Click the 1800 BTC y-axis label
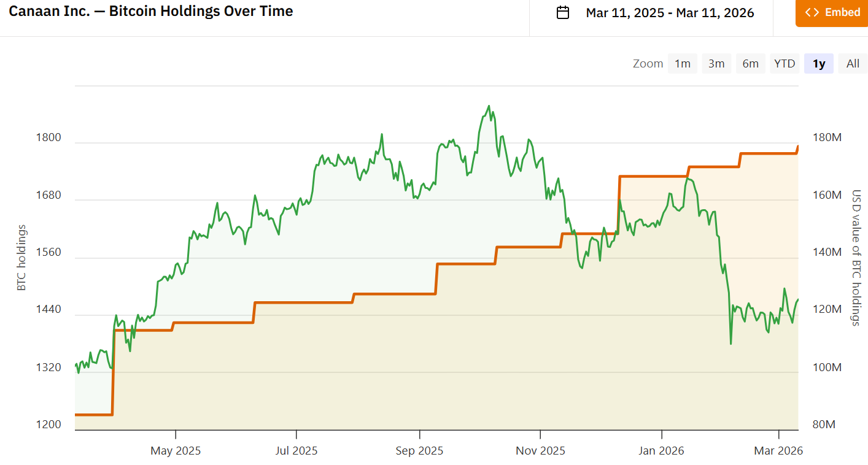The height and width of the screenshot is (465, 868). click(48, 137)
